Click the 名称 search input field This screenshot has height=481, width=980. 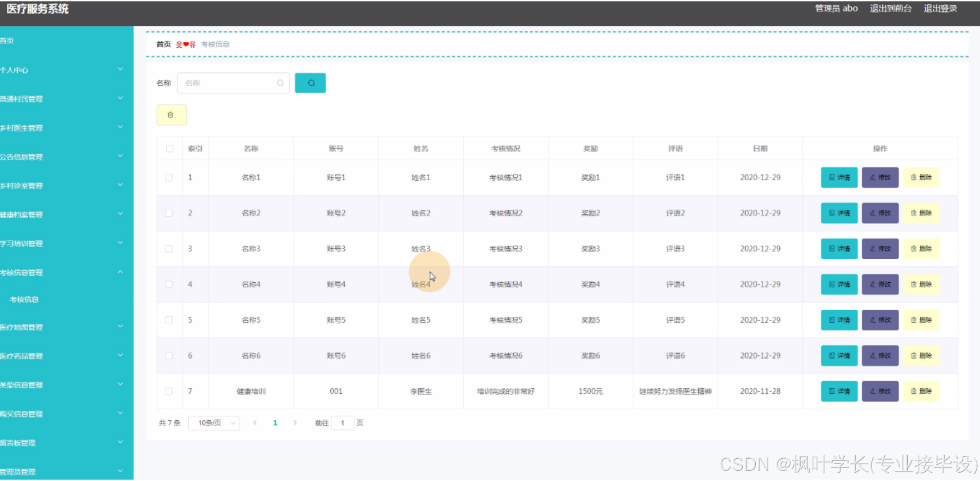[233, 83]
